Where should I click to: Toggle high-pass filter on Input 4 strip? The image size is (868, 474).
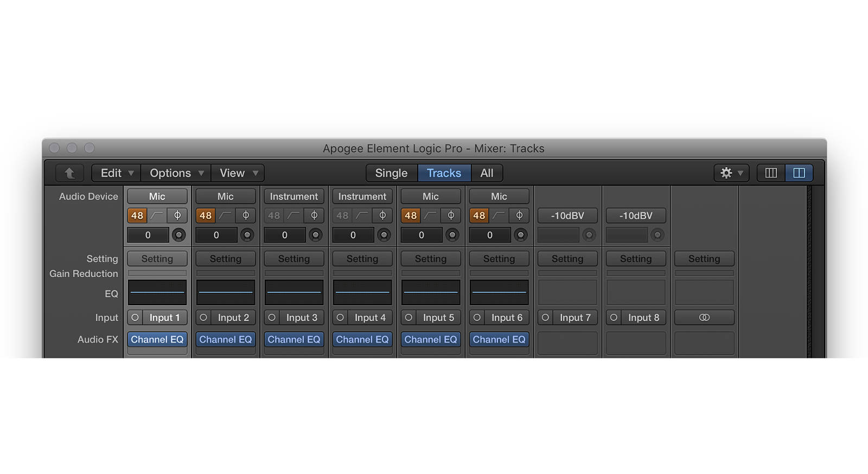[x=362, y=216]
